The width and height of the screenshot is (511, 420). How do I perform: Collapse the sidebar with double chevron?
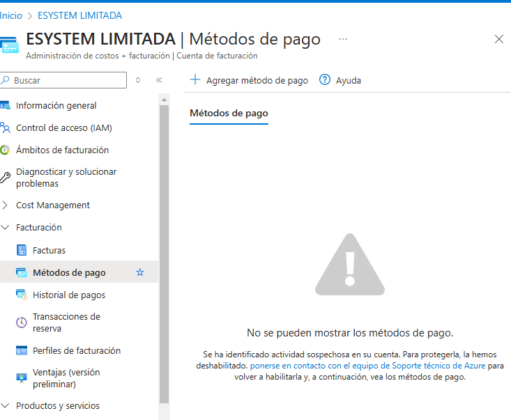(x=159, y=80)
